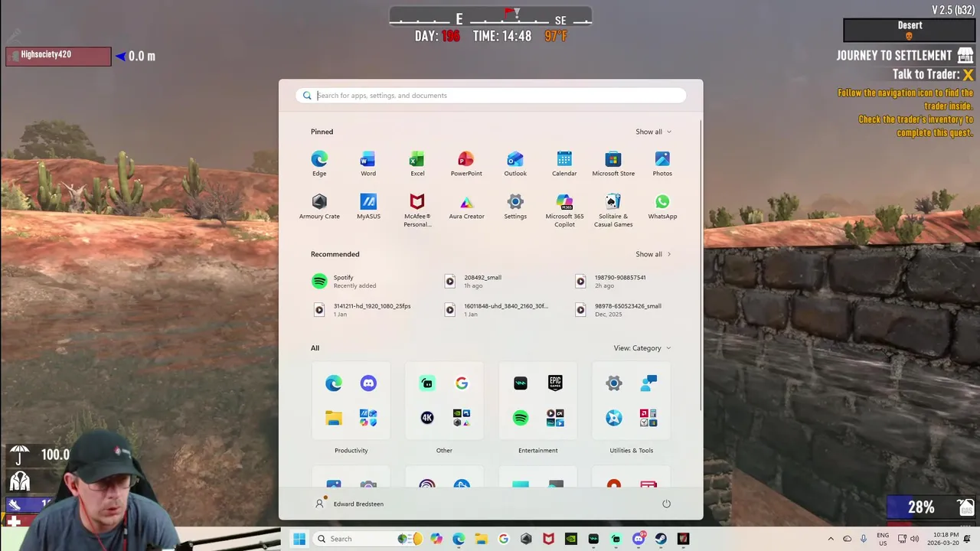Image resolution: width=980 pixels, height=551 pixels.
Task: Expand Pinned apps with Show all
Action: tap(653, 132)
